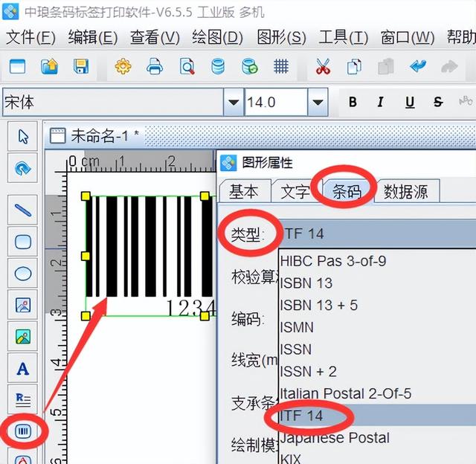
Task: Toggle underline formatting U
Action: tap(410, 102)
